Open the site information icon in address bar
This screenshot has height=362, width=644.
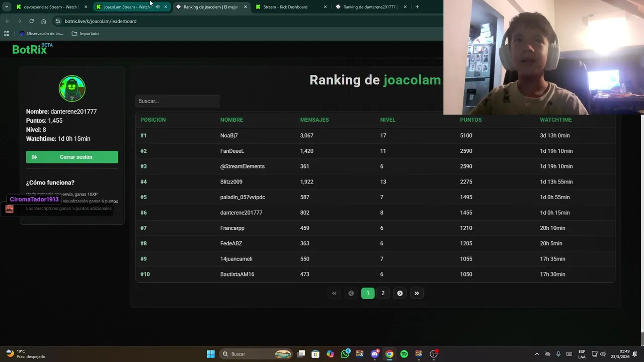(x=58, y=21)
